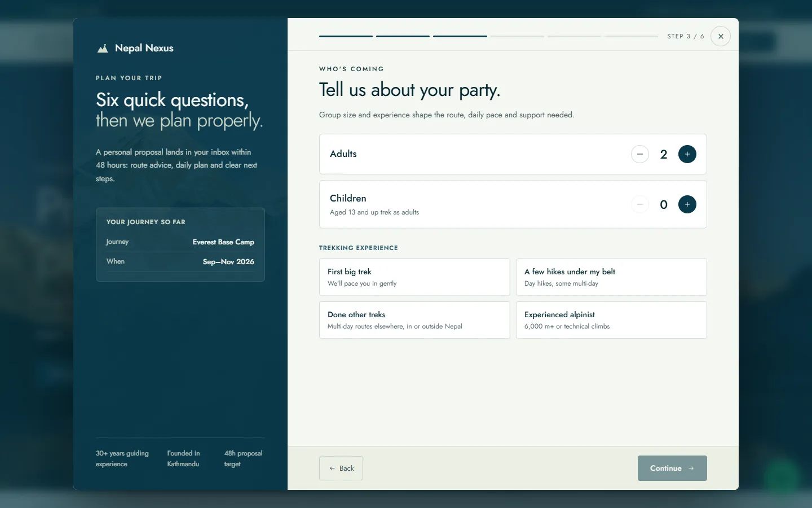The height and width of the screenshot is (508, 812).
Task: Click TREKKING EXPERIENCE section label
Action: [x=359, y=248]
